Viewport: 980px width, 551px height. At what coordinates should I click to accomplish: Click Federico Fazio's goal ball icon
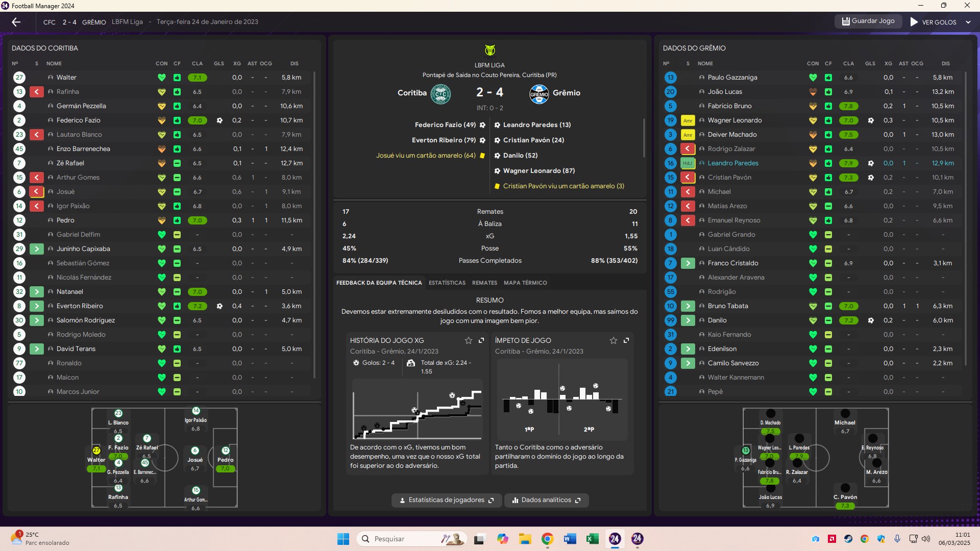click(219, 120)
